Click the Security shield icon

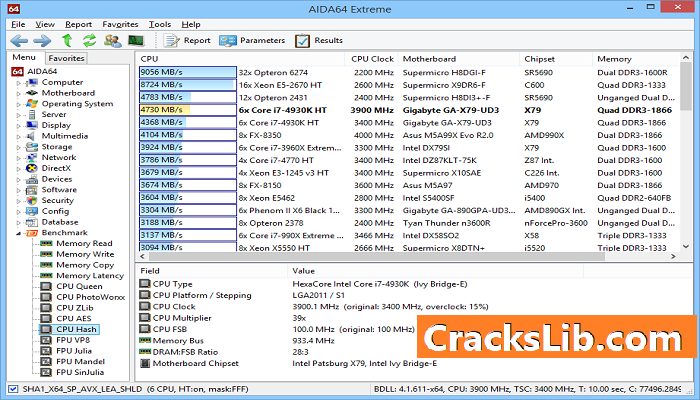coord(32,200)
